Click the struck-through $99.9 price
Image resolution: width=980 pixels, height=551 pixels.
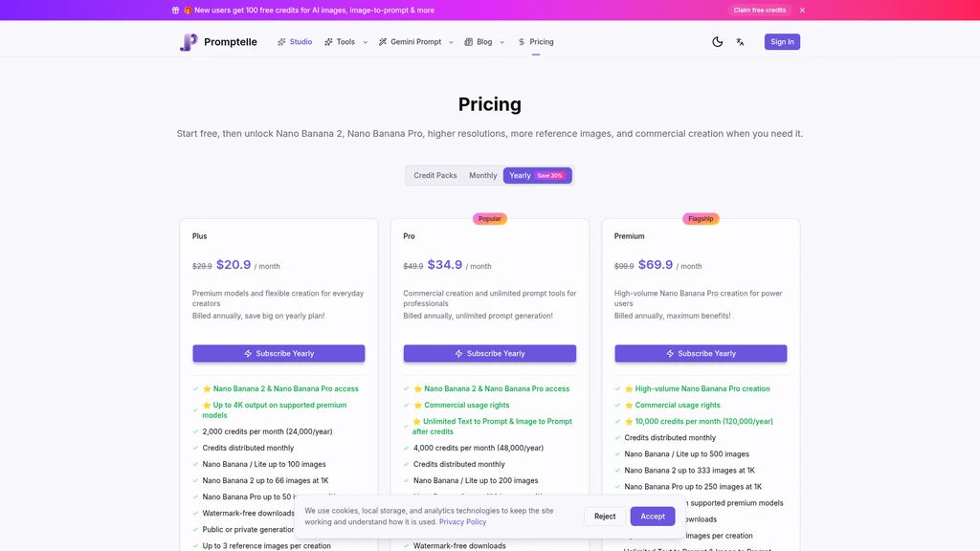624,266
